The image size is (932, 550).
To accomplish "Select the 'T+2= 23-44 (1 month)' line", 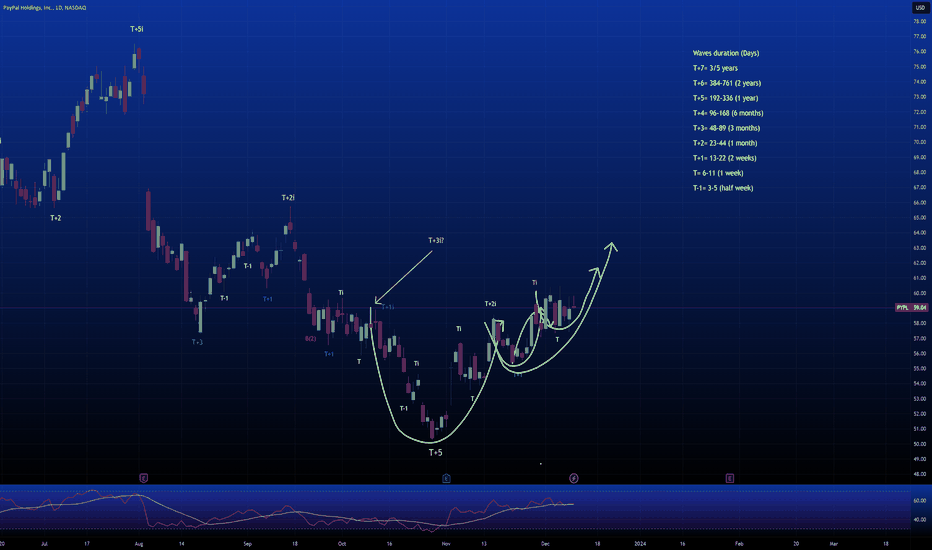I will 725,143.
